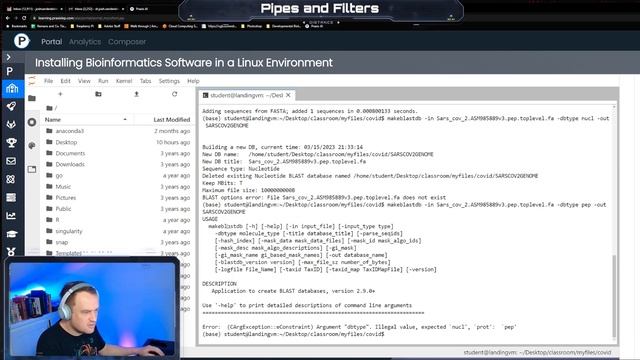This screenshot has height=360, width=640.
Task: Open the Photoshop bookmark
Action: click(251, 26)
